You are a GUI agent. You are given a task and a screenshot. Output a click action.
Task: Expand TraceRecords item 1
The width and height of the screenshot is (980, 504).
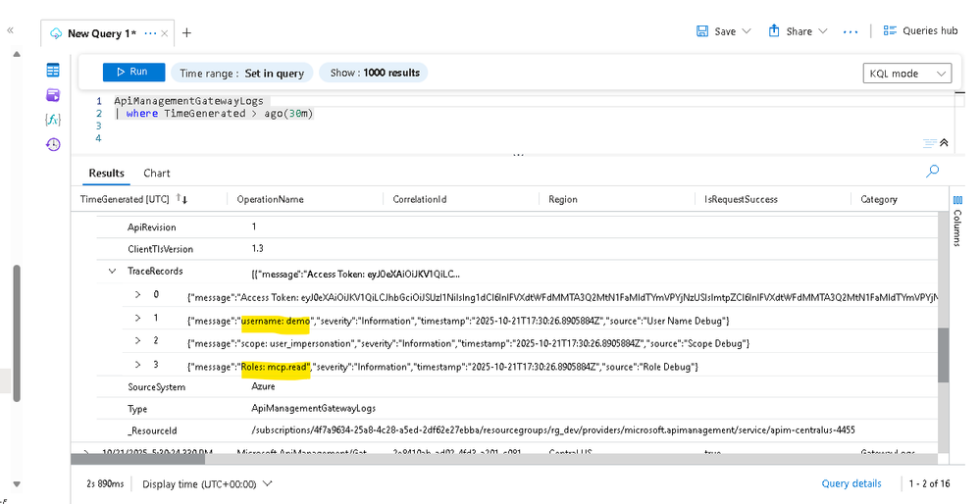pos(138,318)
